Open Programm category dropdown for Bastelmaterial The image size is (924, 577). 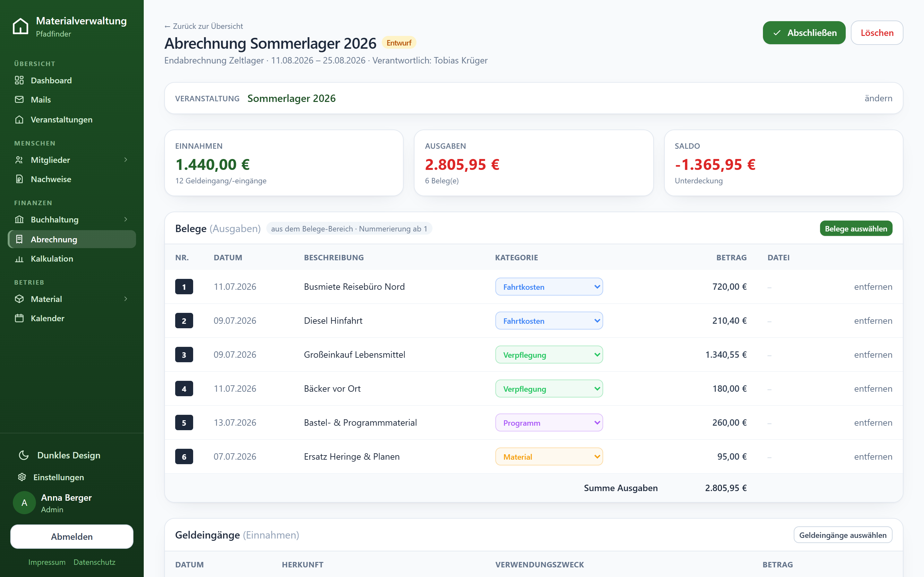[x=549, y=422]
